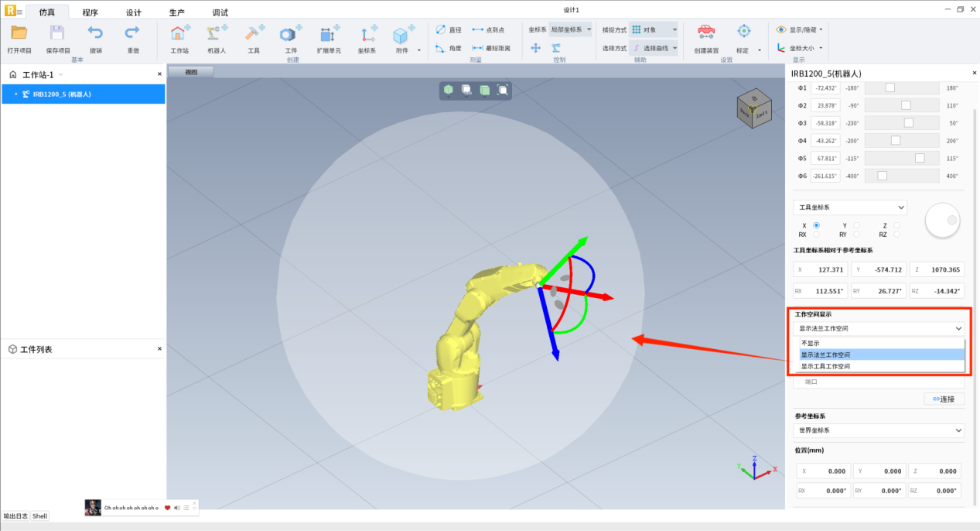Click the 保存项目 (Save Project) disk icon
The image size is (980, 531).
click(x=57, y=33)
